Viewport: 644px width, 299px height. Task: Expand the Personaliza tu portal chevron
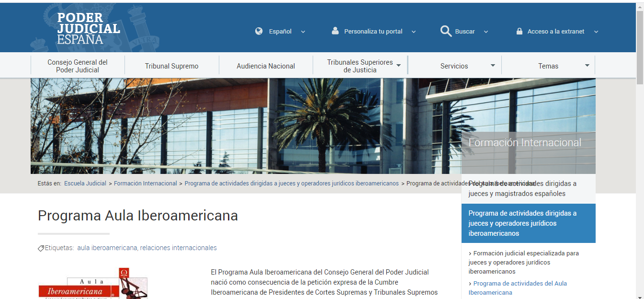[x=413, y=32]
